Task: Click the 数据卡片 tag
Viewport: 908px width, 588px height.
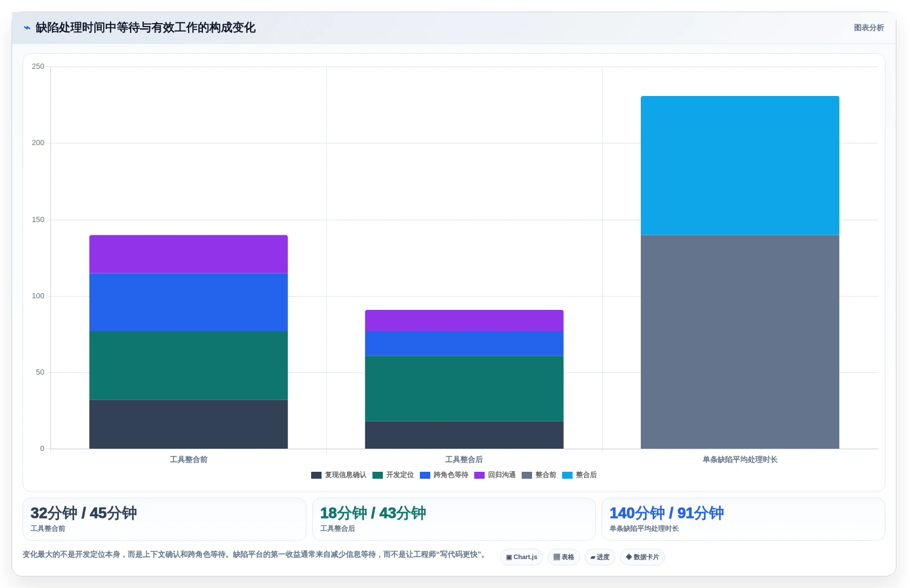Action: [x=643, y=557]
